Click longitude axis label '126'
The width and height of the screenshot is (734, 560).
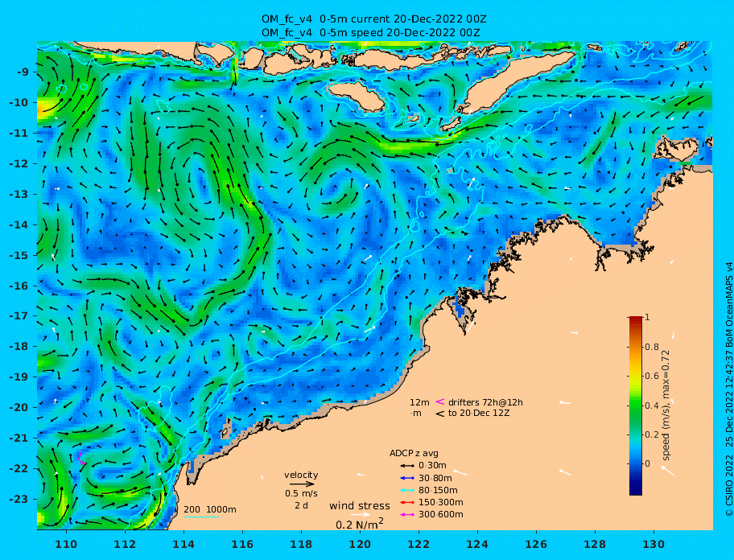(x=536, y=544)
